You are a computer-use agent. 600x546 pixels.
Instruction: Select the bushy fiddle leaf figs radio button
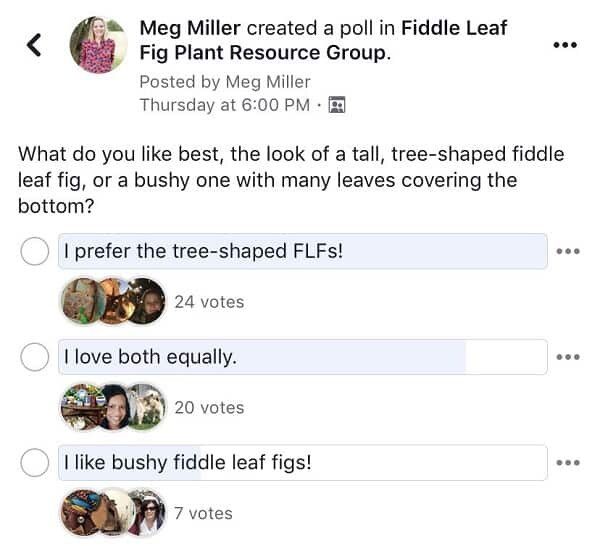[x=35, y=463]
